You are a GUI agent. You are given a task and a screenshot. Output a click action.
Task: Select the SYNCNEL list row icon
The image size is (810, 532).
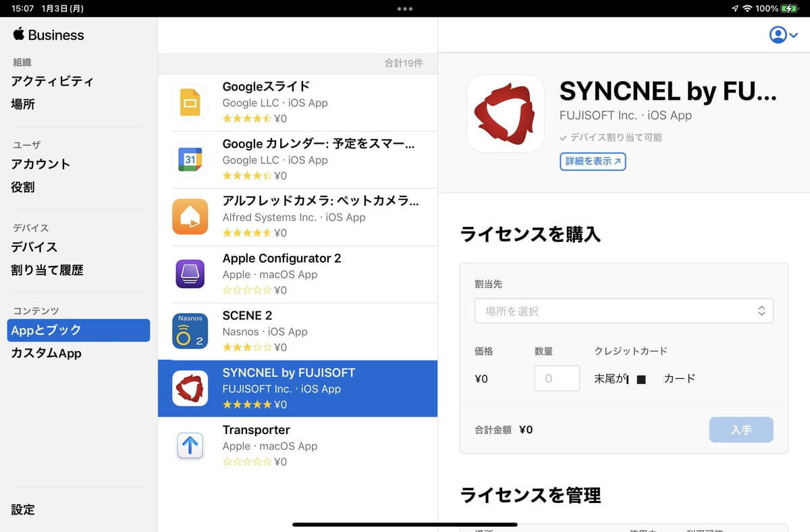(x=190, y=388)
